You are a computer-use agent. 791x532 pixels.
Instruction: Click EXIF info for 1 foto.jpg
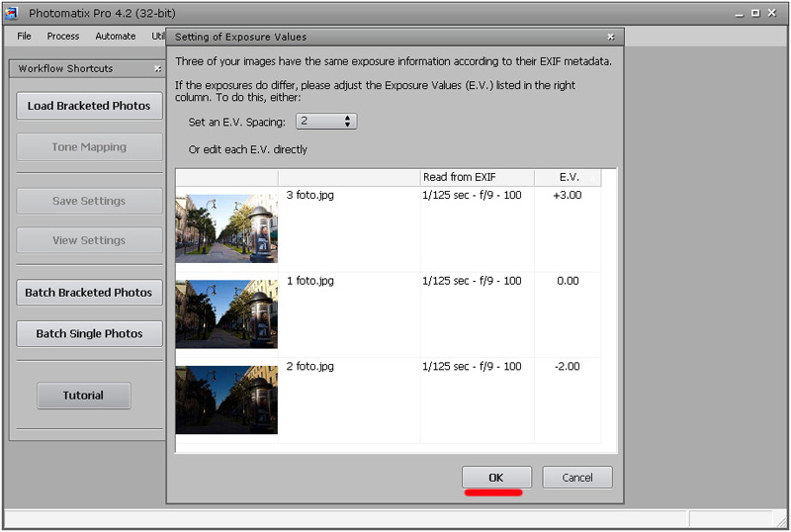pos(472,281)
